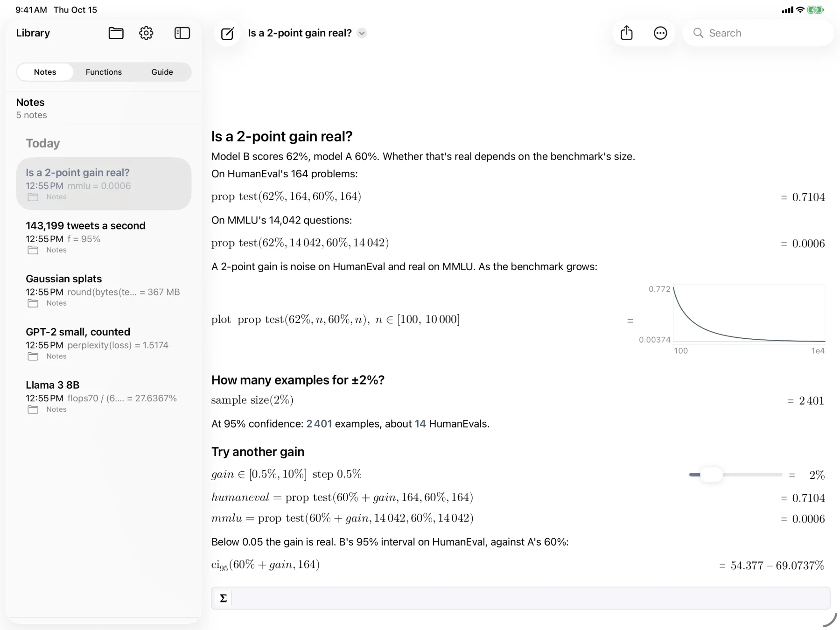
Task: Click the linked value 2 401 in text
Action: (x=319, y=424)
